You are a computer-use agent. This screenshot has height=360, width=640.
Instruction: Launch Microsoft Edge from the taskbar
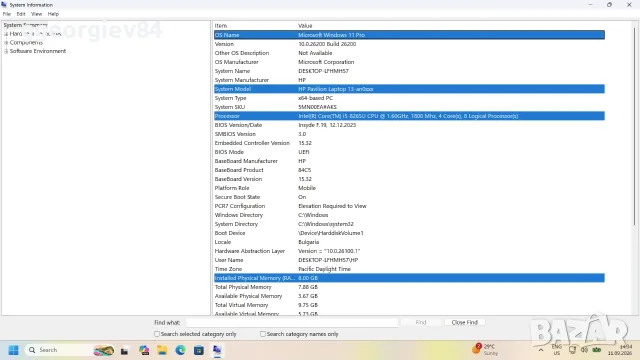tap(180, 350)
